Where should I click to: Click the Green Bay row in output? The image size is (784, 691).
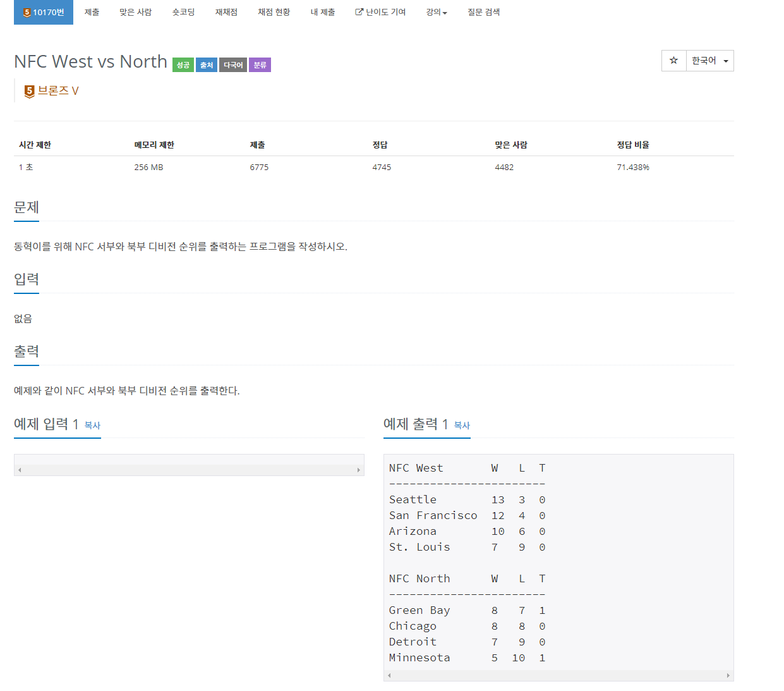pos(467,610)
